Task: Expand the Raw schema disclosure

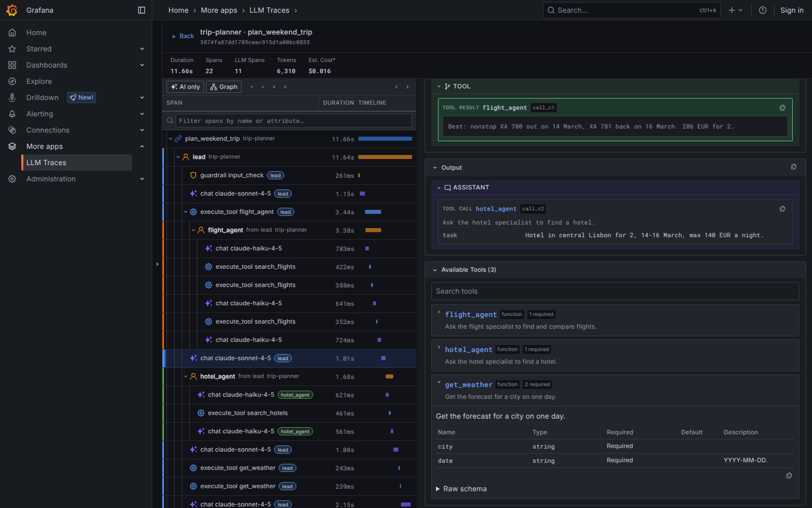Action: pyautogui.click(x=461, y=489)
